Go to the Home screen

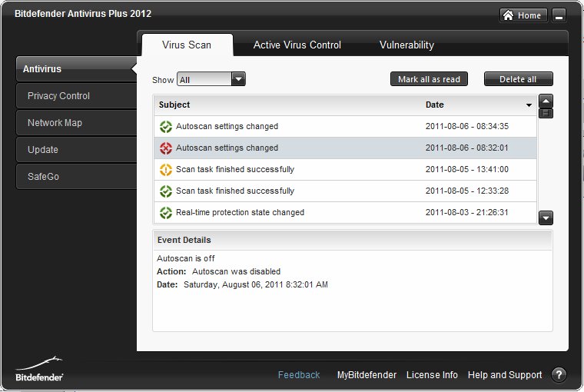[x=523, y=15]
